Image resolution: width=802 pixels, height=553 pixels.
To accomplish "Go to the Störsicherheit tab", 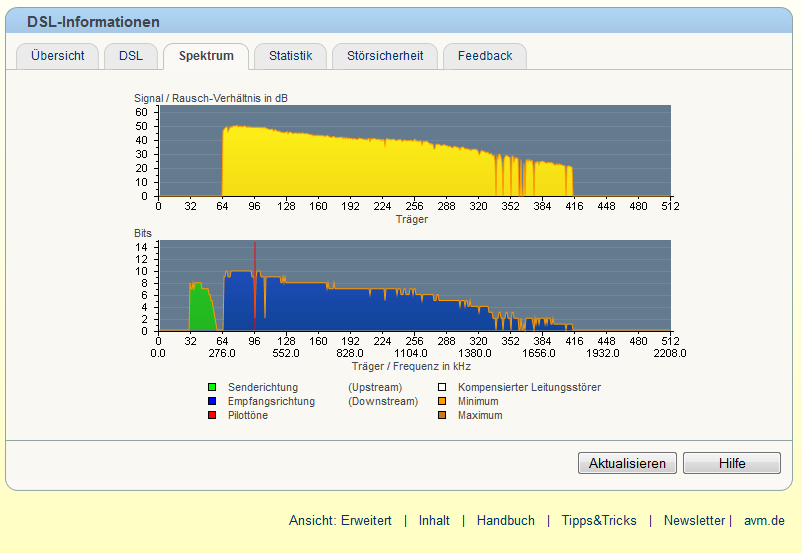I will coord(385,56).
